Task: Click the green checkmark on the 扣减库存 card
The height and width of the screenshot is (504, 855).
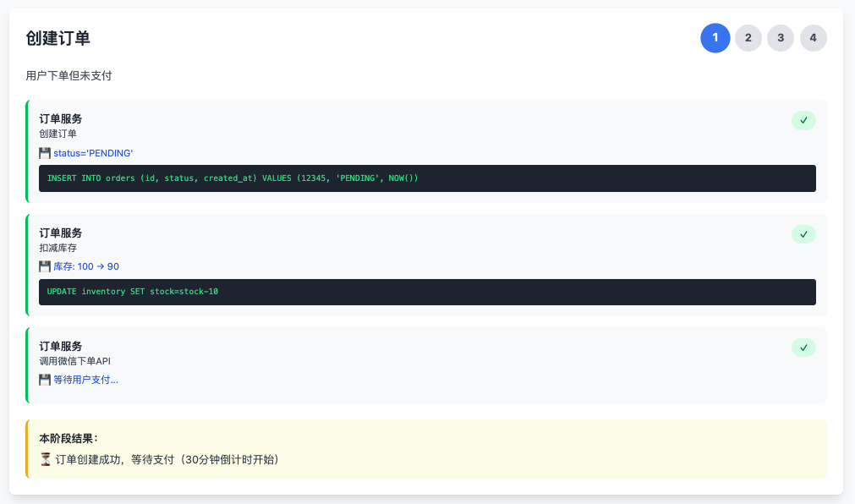Action: tap(803, 233)
